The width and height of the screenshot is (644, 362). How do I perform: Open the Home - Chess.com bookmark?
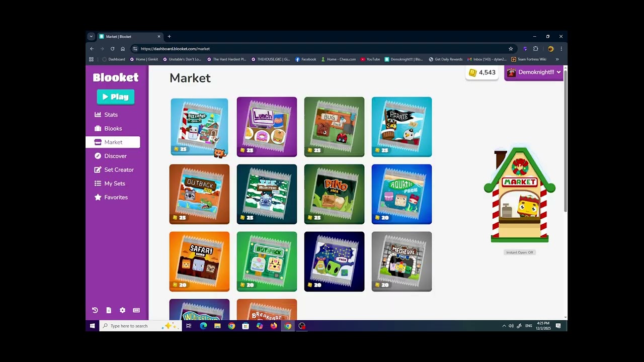click(x=338, y=59)
